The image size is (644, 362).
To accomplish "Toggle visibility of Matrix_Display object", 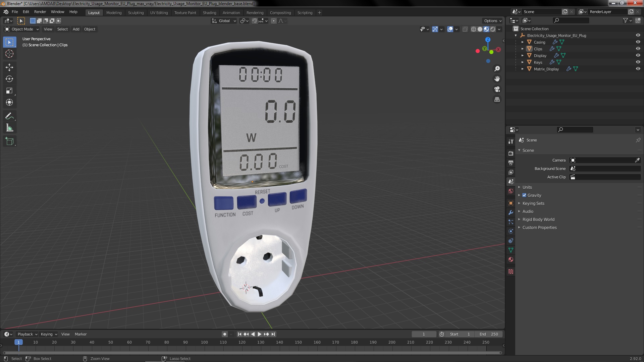I will pyautogui.click(x=638, y=69).
